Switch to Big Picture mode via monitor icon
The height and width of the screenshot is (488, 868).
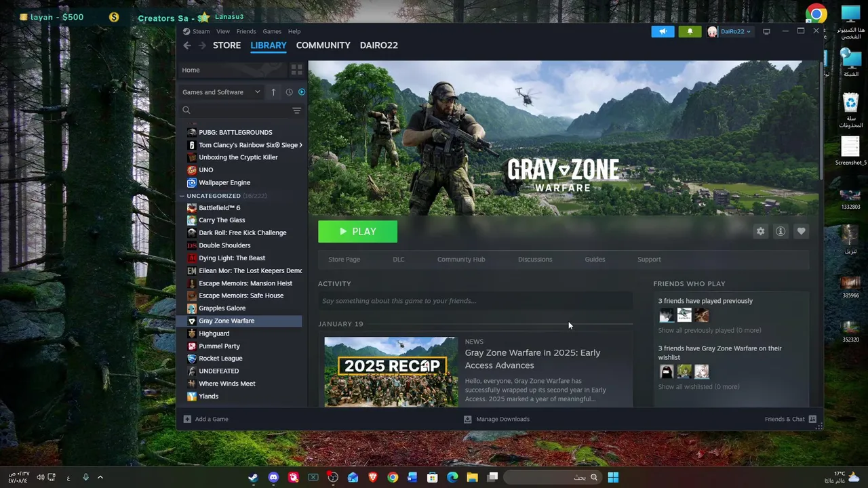[x=766, y=31]
